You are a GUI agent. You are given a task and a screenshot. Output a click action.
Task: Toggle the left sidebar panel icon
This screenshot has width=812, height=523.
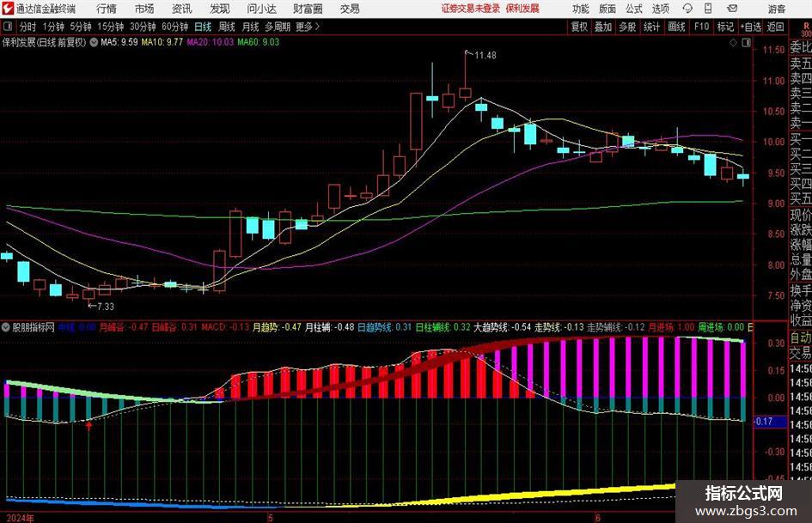(x=7, y=27)
